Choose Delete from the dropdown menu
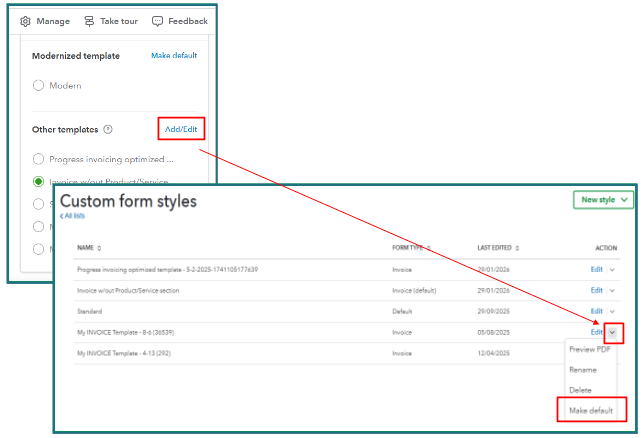Image resolution: width=642 pixels, height=438 pixels. pyautogui.click(x=580, y=390)
